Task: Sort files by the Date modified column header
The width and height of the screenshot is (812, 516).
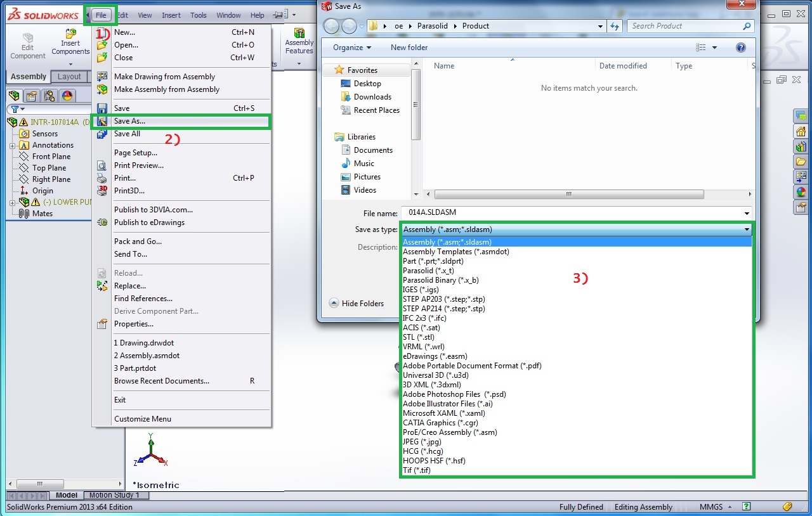Action: pyautogui.click(x=623, y=66)
